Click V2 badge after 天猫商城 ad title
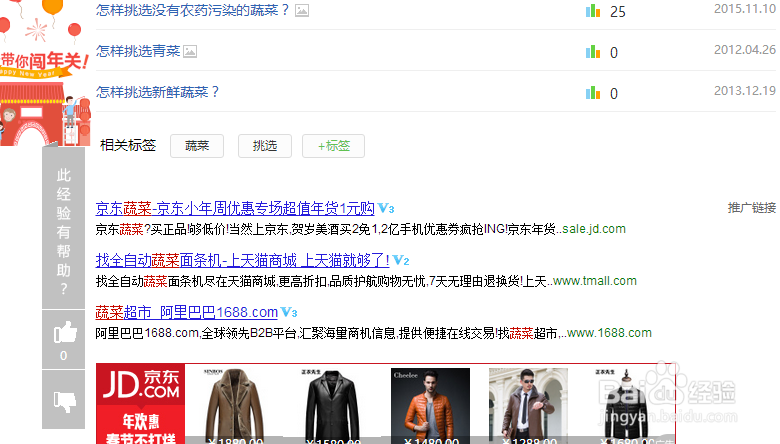The height and width of the screenshot is (444, 780). 401,260
